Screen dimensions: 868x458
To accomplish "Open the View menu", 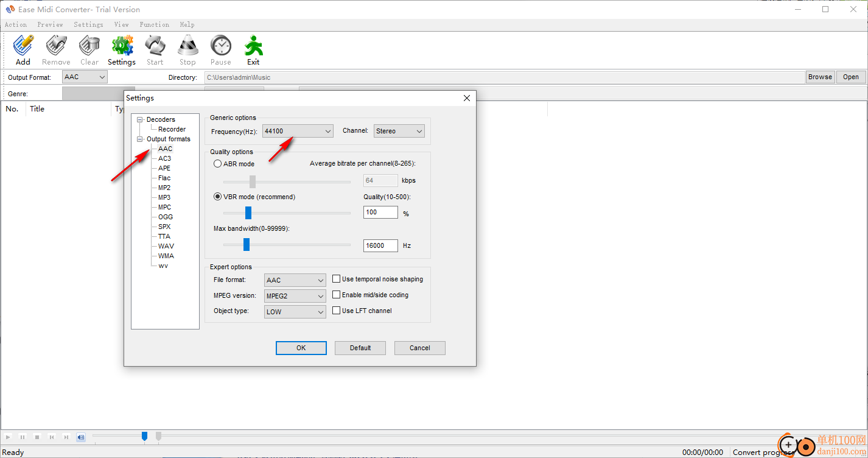I will pos(121,24).
